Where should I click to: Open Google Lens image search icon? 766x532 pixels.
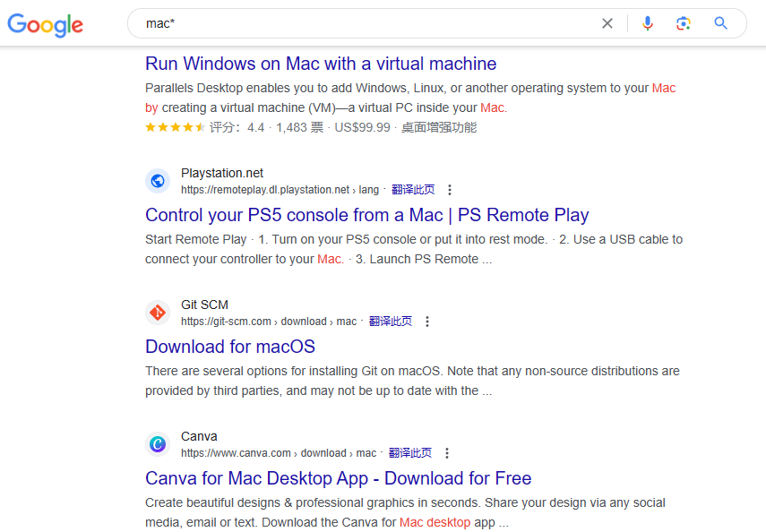coord(684,23)
